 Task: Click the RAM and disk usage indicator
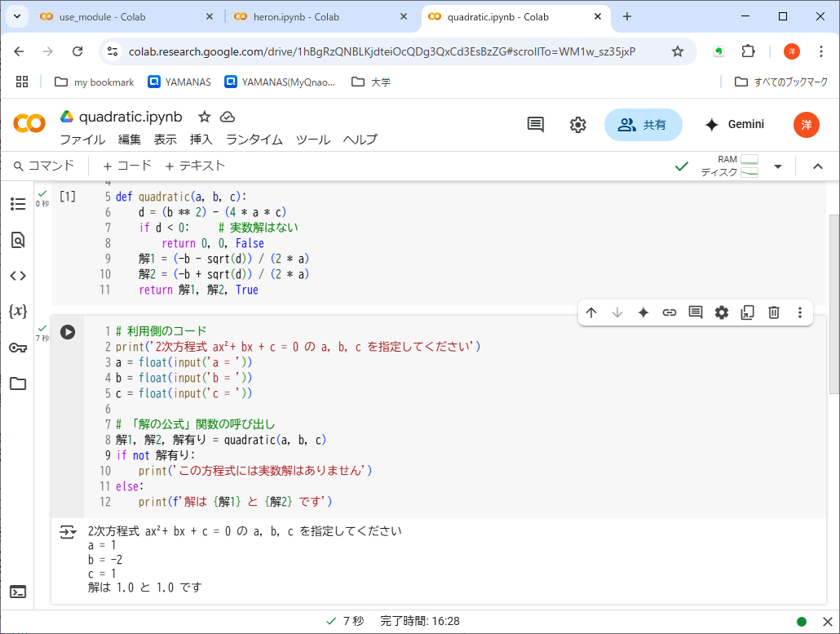click(730, 166)
